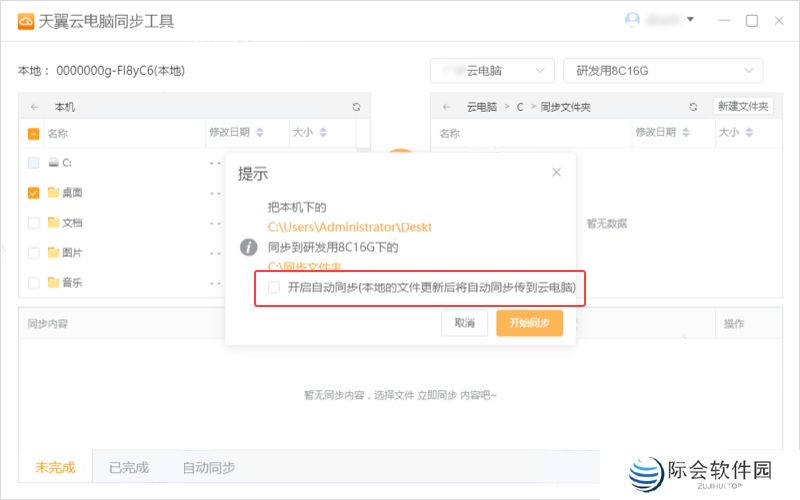800x500 pixels.
Task: Click the 同步内容 column header
Action: (47, 323)
